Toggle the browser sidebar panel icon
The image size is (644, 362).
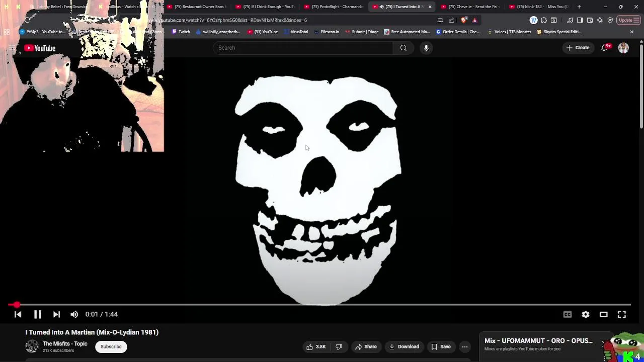pyautogui.click(x=580, y=20)
